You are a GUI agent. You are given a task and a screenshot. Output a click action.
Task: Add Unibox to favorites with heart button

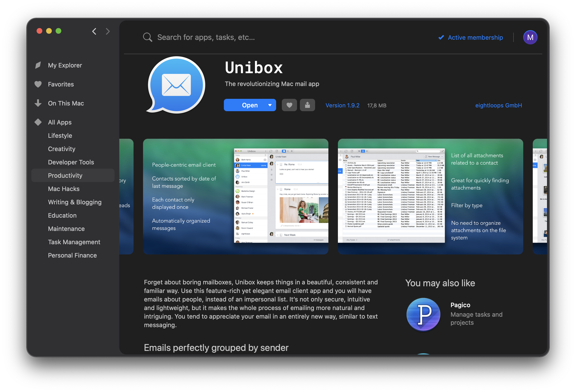(x=289, y=105)
